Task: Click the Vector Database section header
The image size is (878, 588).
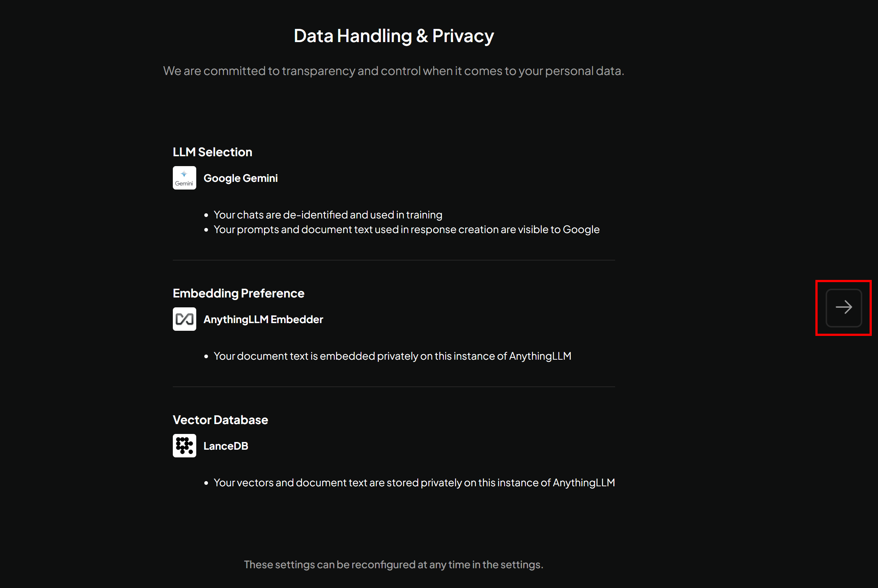Action: 220,420
